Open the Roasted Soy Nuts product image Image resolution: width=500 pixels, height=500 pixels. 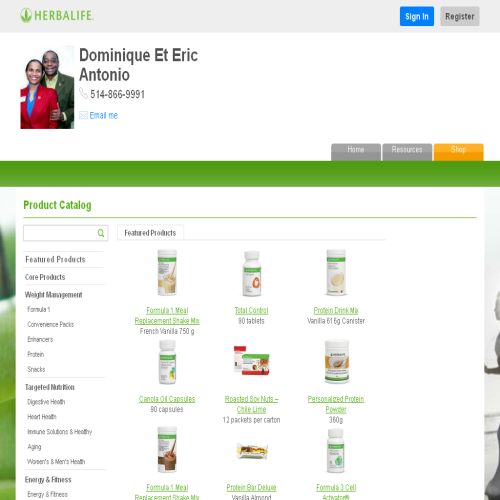pyautogui.click(x=252, y=361)
